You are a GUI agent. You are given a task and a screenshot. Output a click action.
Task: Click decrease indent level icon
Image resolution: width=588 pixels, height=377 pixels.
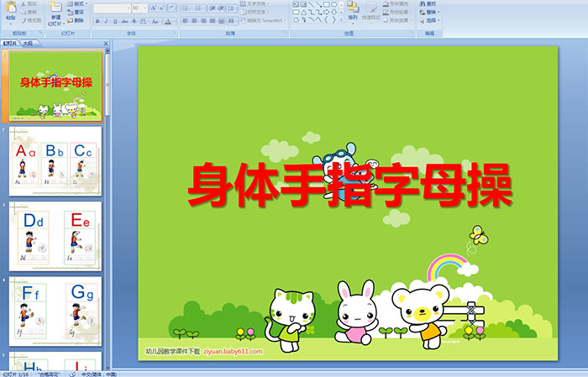point(213,8)
